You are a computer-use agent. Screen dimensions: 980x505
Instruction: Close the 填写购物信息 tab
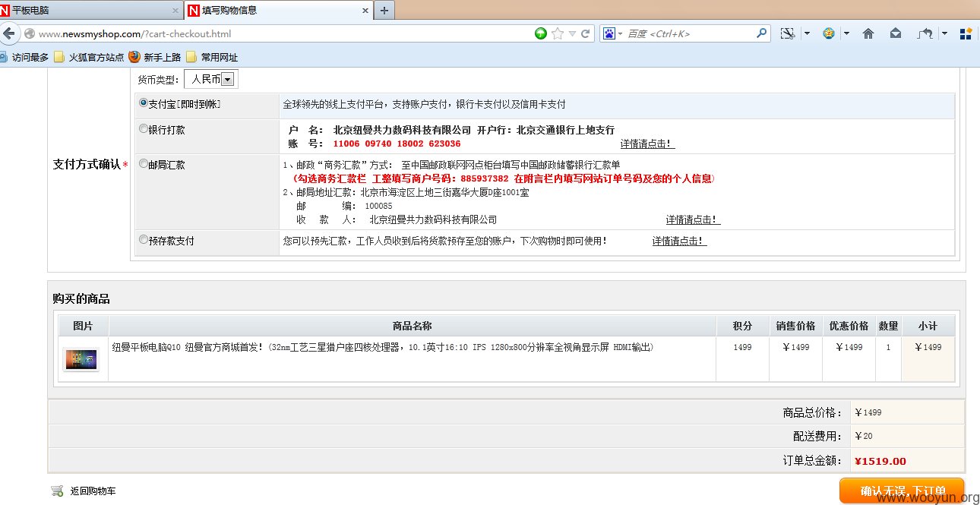(365, 11)
